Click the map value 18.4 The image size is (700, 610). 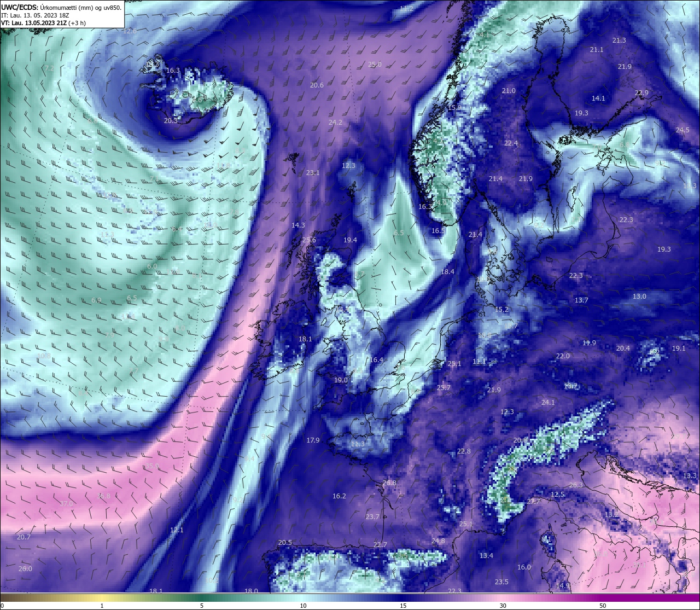[447, 272]
